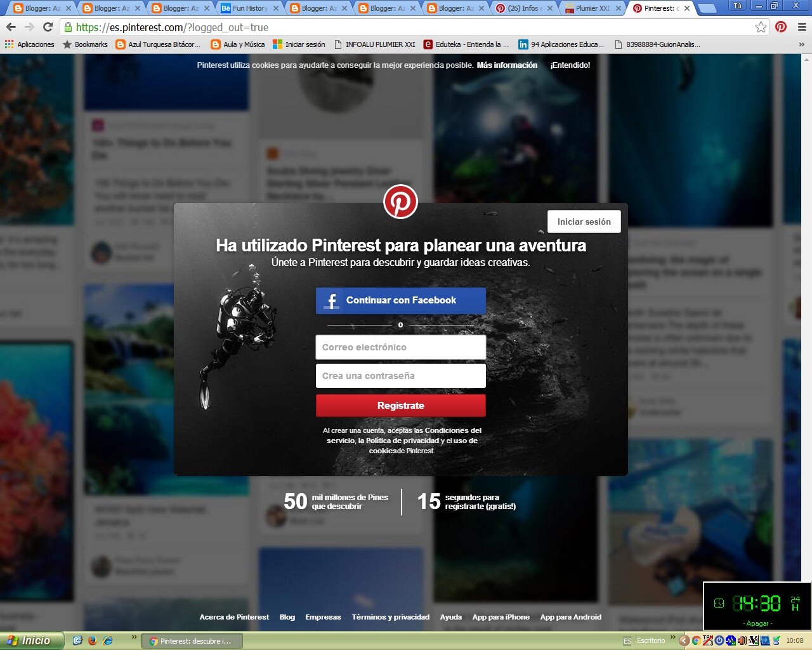Click the red Regístrate button

point(400,406)
